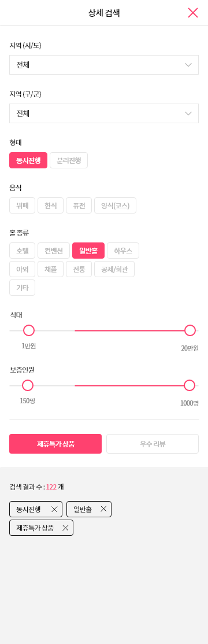Choose 공제/회관 hall type
Image resolution: width=208 pixels, height=644 pixels.
point(114,269)
